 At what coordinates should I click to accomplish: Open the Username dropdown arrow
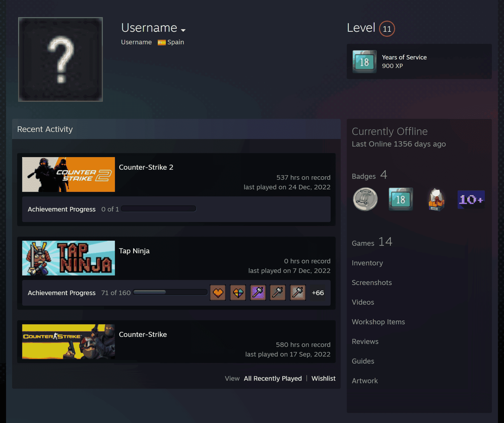(183, 30)
